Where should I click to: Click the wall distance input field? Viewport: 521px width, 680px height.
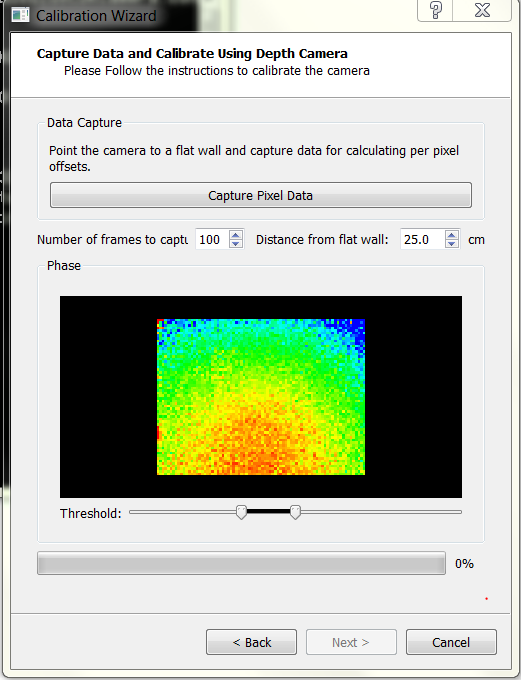click(423, 239)
